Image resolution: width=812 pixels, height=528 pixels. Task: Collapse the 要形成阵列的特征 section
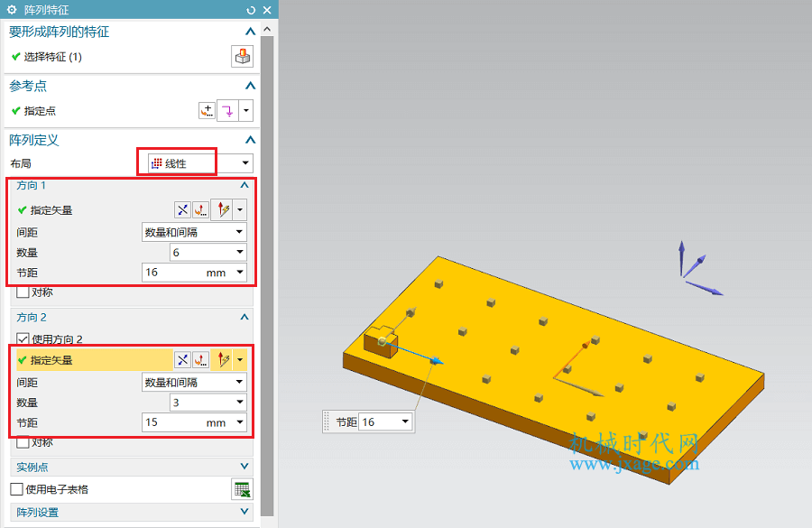250,32
